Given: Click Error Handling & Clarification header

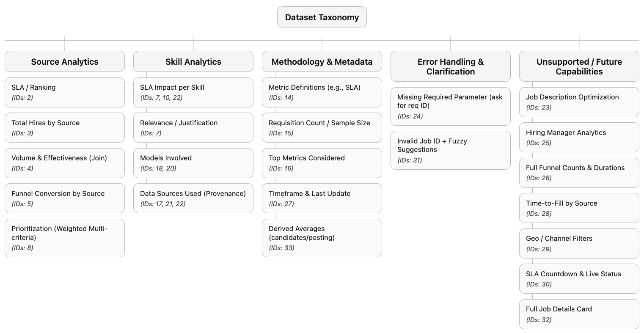Looking at the screenshot, I should tap(451, 66).
